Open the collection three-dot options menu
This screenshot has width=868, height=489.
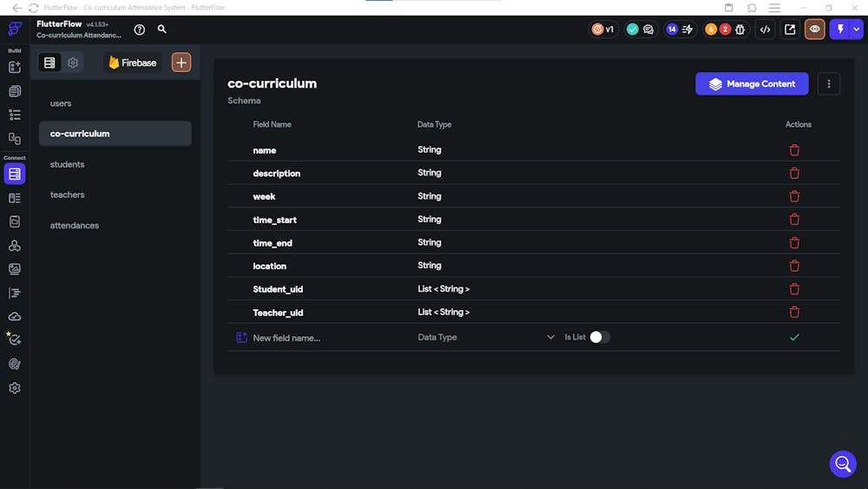tap(829, 84)
